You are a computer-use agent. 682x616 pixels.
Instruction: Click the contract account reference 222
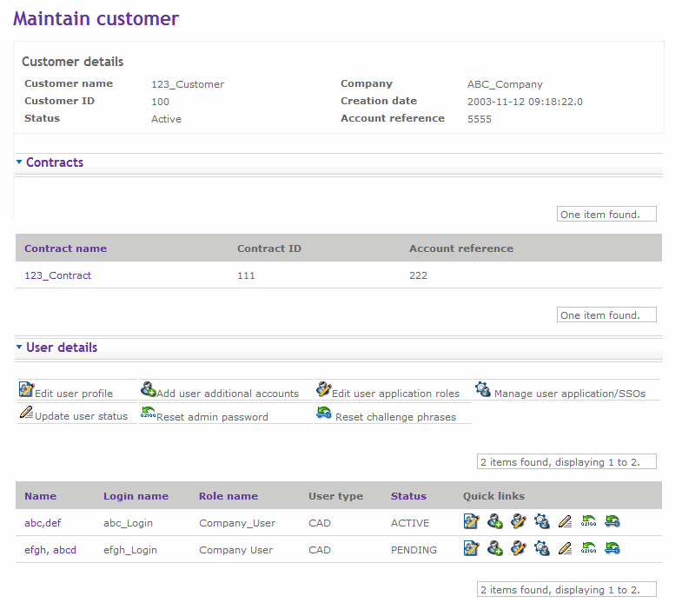418,275
